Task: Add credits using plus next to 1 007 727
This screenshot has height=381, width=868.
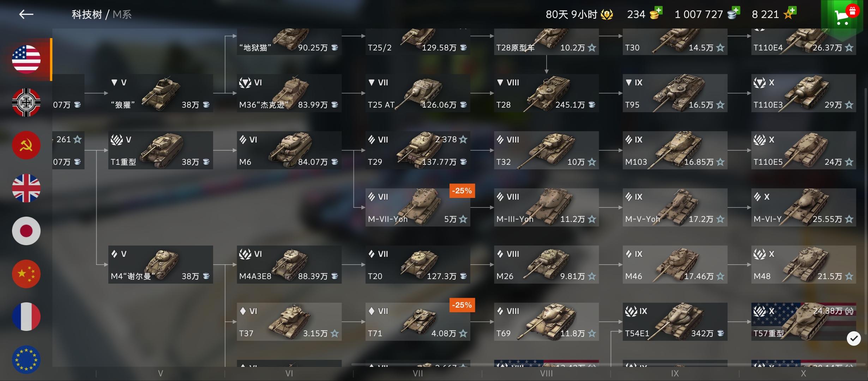Action: [735, 10]
